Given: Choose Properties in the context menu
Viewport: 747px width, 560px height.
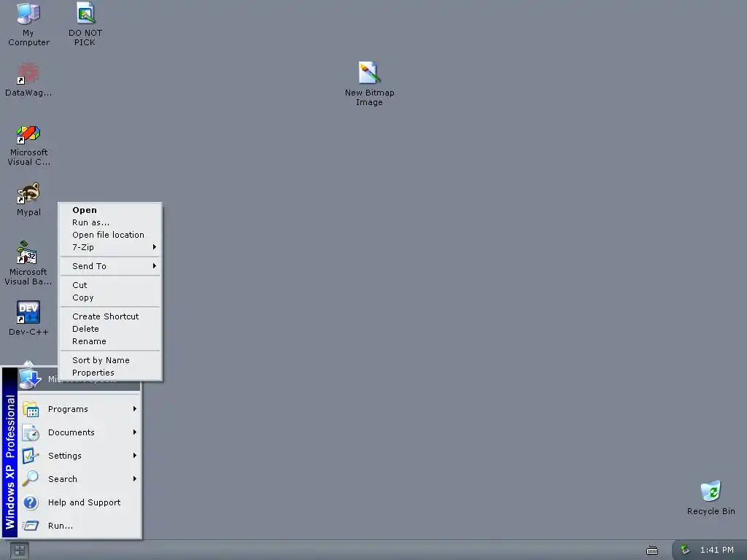Looking at the screenshot, I should [x=110, y=373].
